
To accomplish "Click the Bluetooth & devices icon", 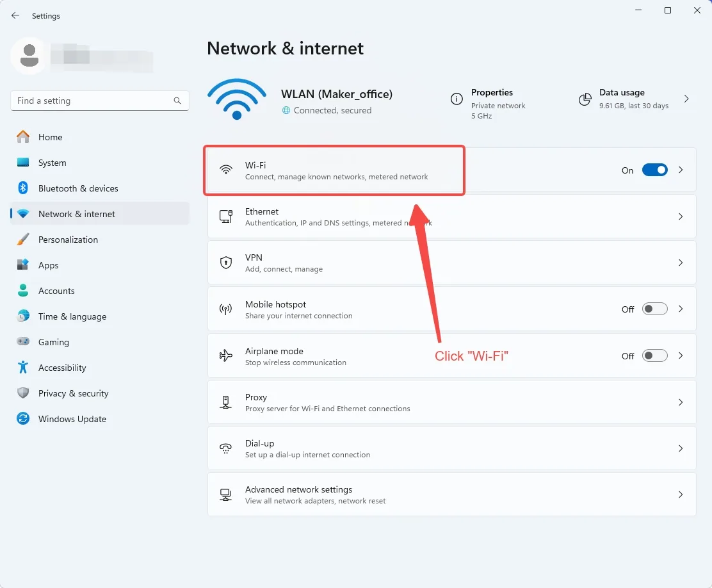I will coord(23,188).
